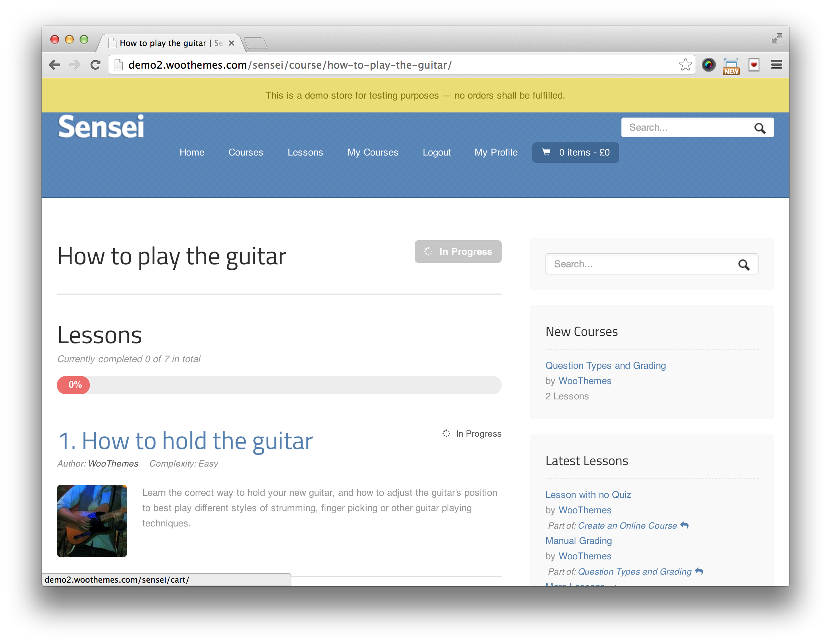Click the fullscreen expand icon top right
This screenshot has width=831, height=644.
pyautogui.click(x=777, y=38)
